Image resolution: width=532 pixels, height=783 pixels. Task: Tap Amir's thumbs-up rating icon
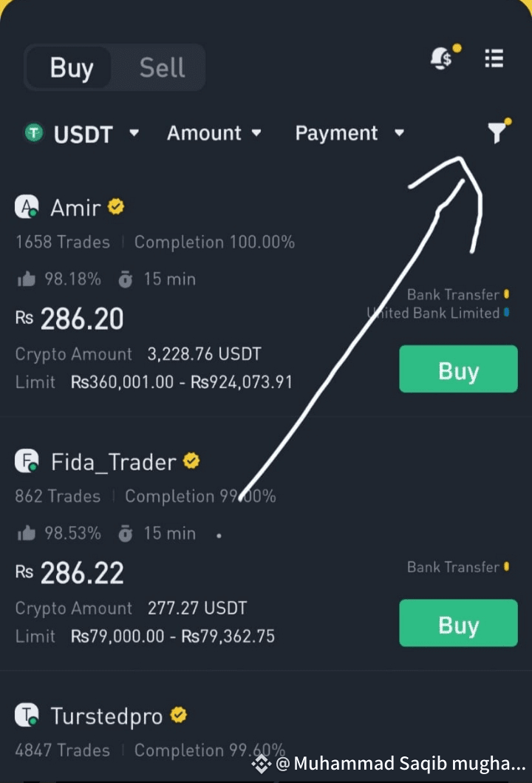pyautogui.click(x=27, y=279)
